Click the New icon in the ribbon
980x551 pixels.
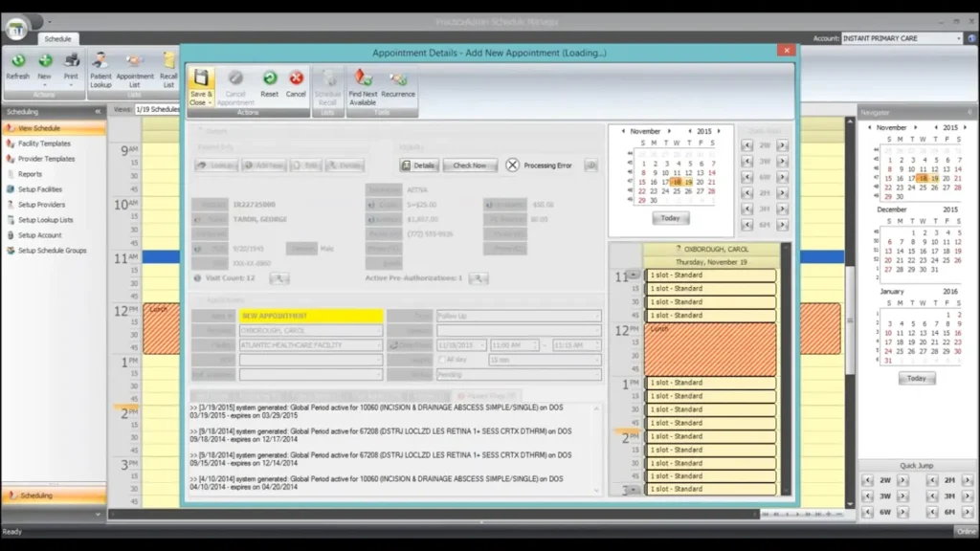tap(45, 60)
